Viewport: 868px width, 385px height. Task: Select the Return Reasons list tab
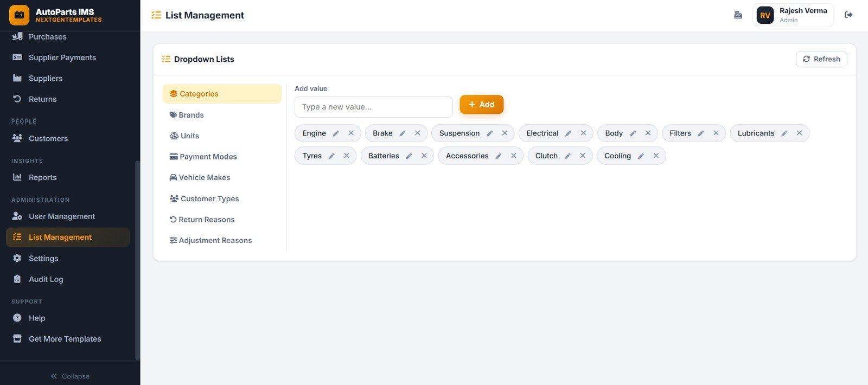(222, 220)
